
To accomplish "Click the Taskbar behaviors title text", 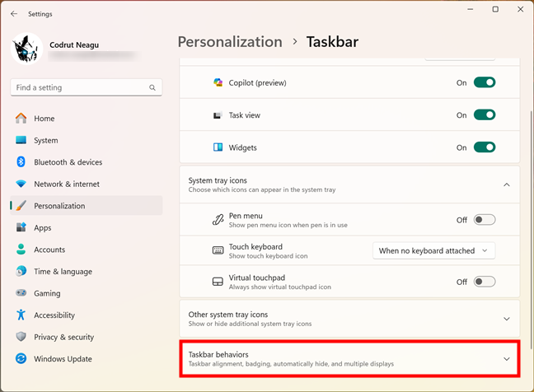I will [x=218, y=355].
